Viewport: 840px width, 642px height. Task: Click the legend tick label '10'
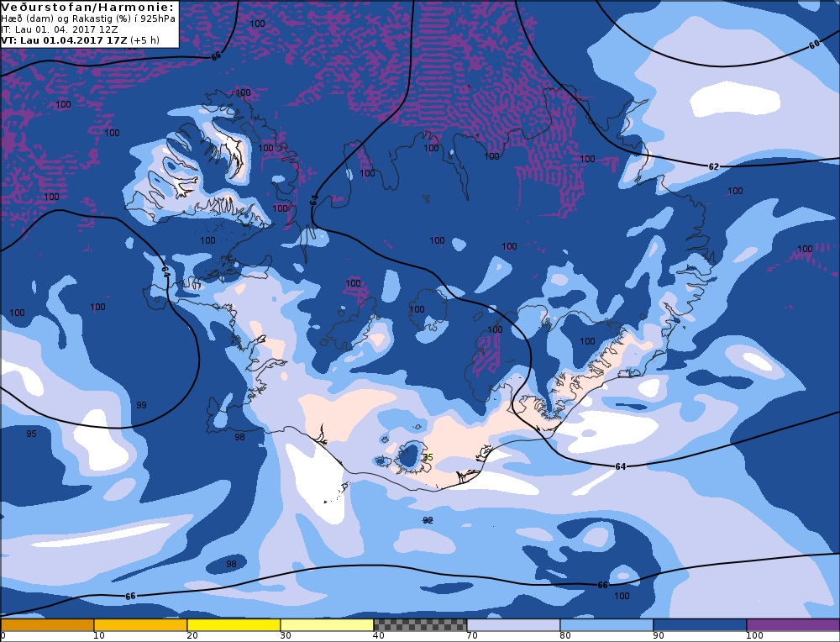99,636
